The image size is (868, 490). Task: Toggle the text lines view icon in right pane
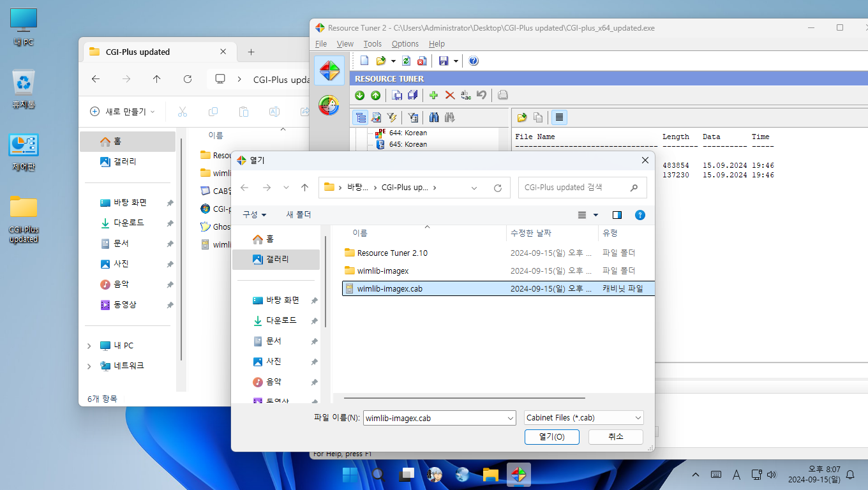[x=559, y=117]
